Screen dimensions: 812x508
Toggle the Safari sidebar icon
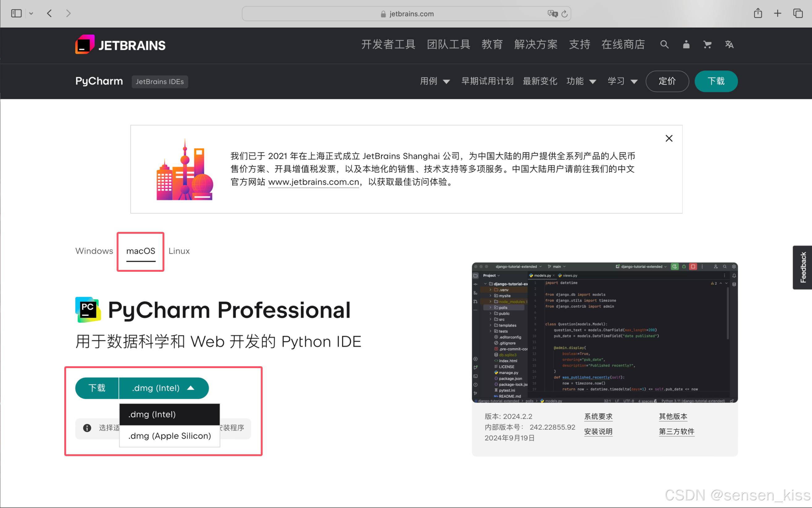coord(16,14)
